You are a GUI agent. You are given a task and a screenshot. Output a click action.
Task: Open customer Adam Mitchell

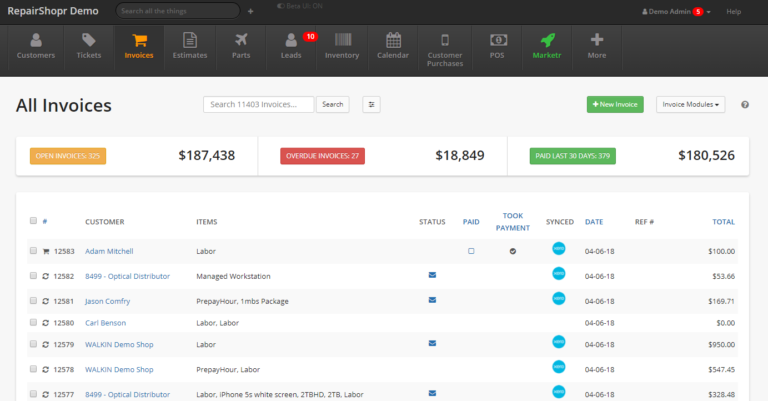[x=109, y=251]
